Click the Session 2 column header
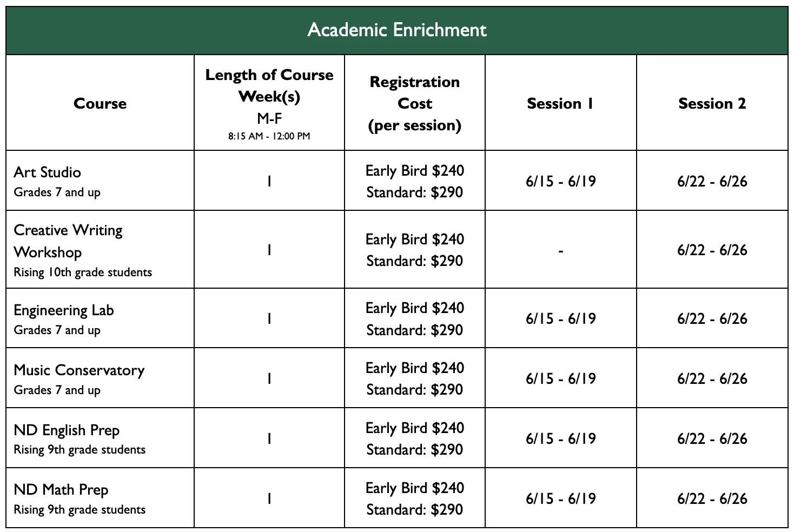Screen dimensions: 794x532 [712, 103]
